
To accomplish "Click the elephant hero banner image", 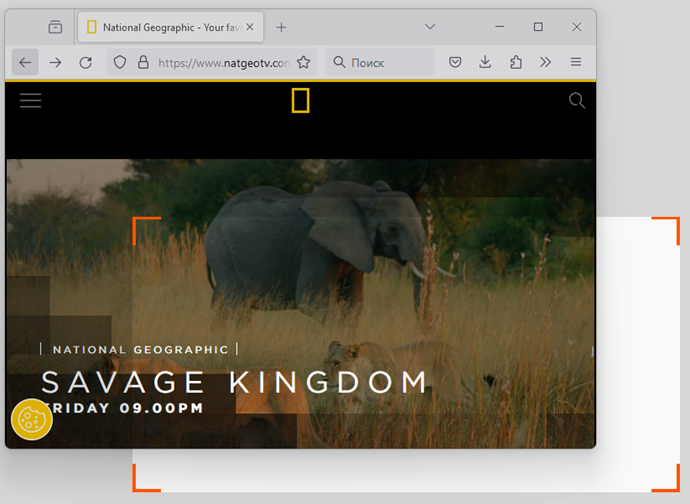I will point(301,304).
